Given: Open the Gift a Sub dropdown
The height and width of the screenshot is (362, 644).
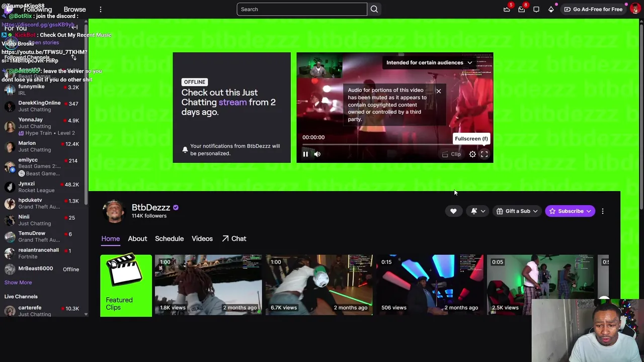Looking at the screenshot, I should (x=517, y=211).
